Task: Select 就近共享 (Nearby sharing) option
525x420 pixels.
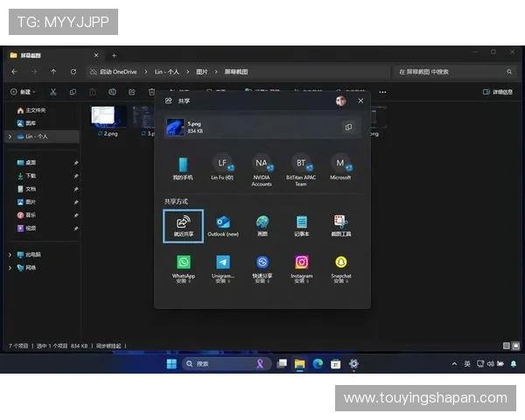Action: 184,226
